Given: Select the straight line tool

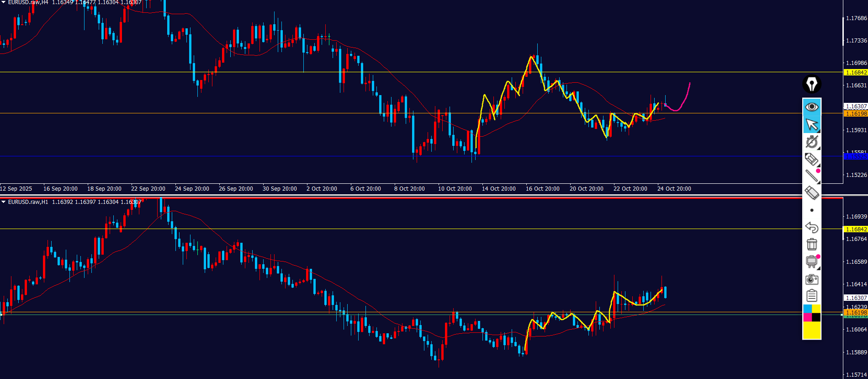Looking at the screenshot, I should (812, 176).
